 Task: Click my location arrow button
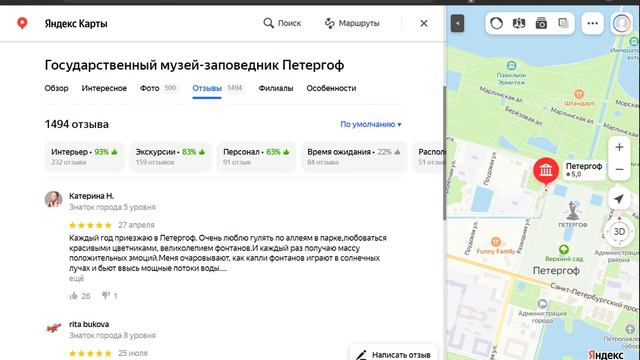coord(619,199)
